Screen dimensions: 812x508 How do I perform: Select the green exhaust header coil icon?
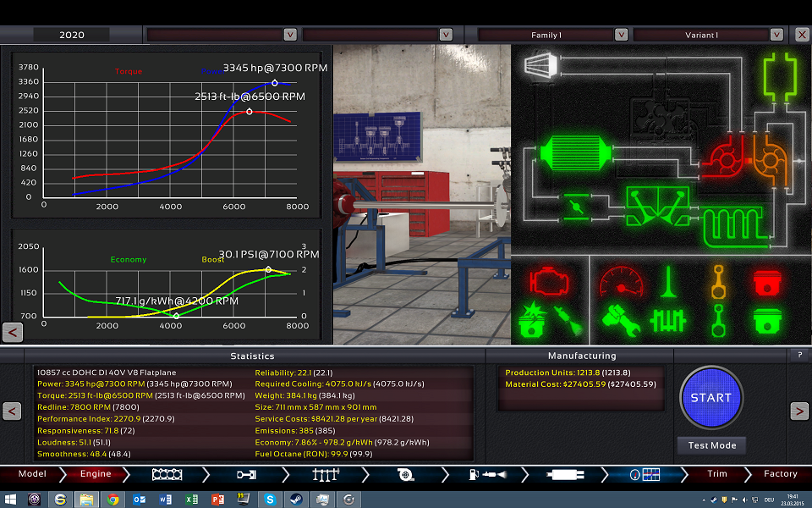735,227
